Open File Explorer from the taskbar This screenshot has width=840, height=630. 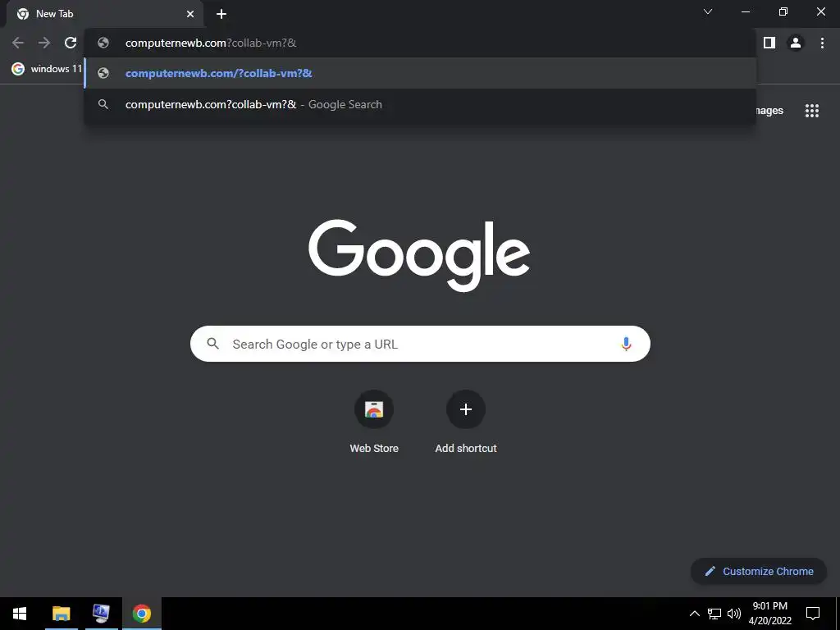[x=61, y=614]
